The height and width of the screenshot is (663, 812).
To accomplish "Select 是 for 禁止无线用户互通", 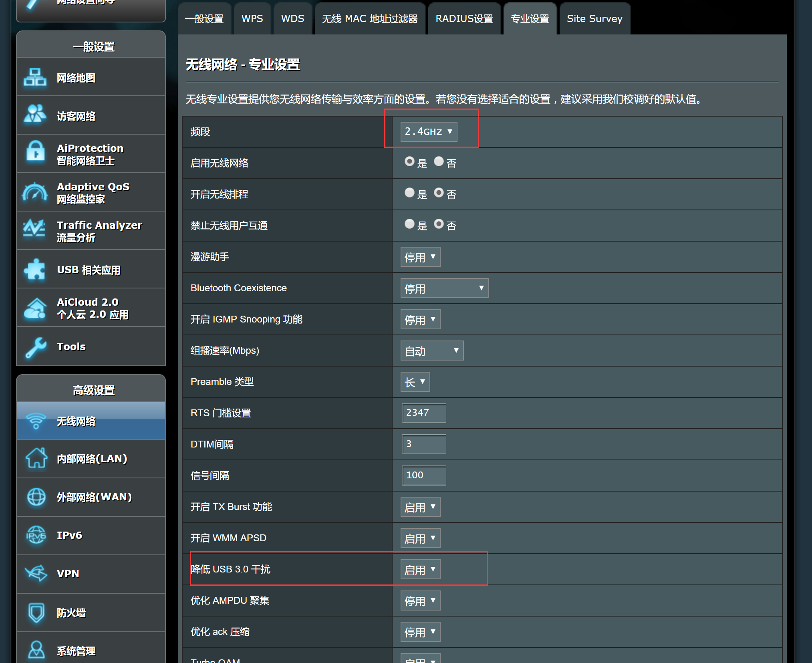I will tap(409, 224).
